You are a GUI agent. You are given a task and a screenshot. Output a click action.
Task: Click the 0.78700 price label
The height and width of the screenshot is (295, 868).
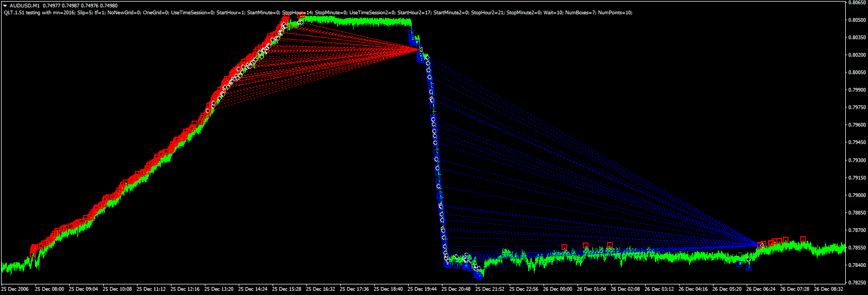[x=857, y=230]
